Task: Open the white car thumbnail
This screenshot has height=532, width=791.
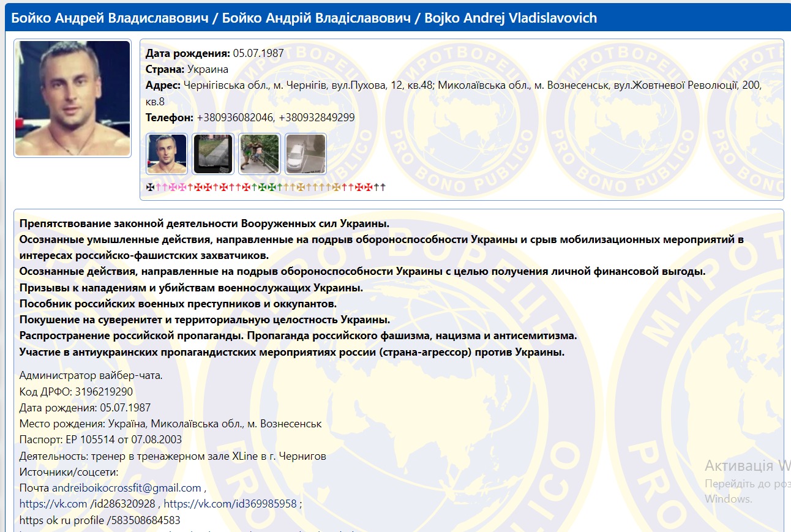Action: click(306, 154)
